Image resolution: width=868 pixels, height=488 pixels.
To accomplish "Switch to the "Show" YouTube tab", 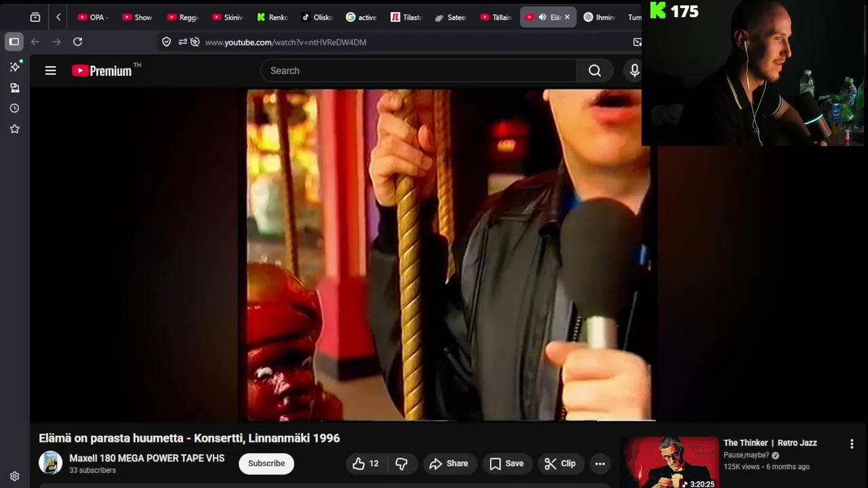I will point(136,17).
